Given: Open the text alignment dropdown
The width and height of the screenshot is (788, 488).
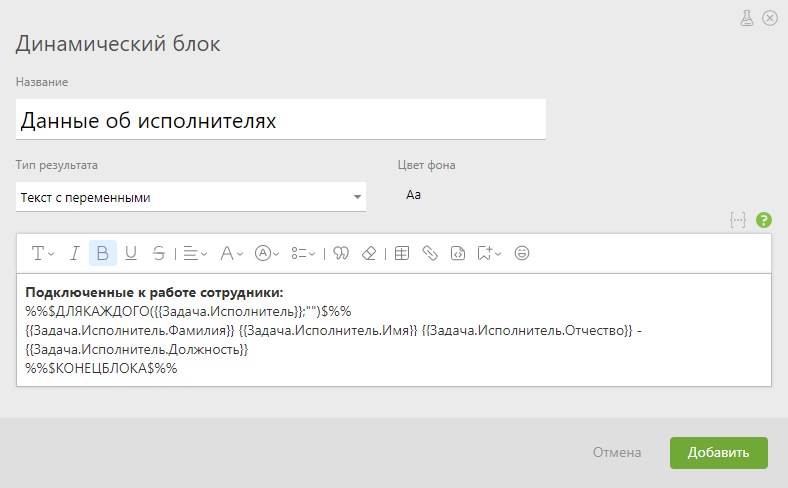Looking at the screenshot, I should point(195,253).
